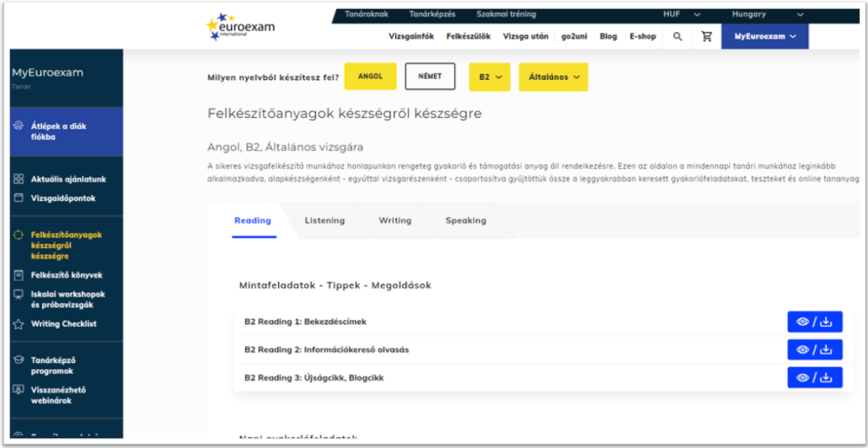The image size is (868, 448).
Task: Expand the Hungary country dropdown
Action: click(x=767, y=14)
